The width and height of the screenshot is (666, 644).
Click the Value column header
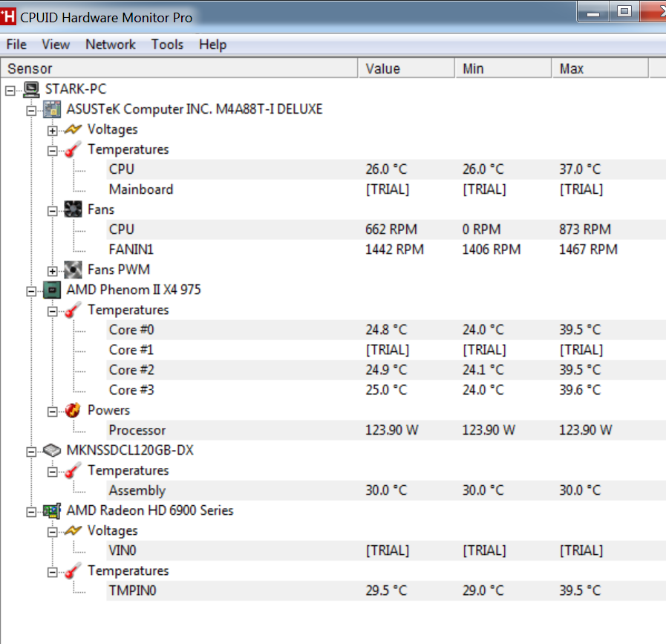[407, 68]
